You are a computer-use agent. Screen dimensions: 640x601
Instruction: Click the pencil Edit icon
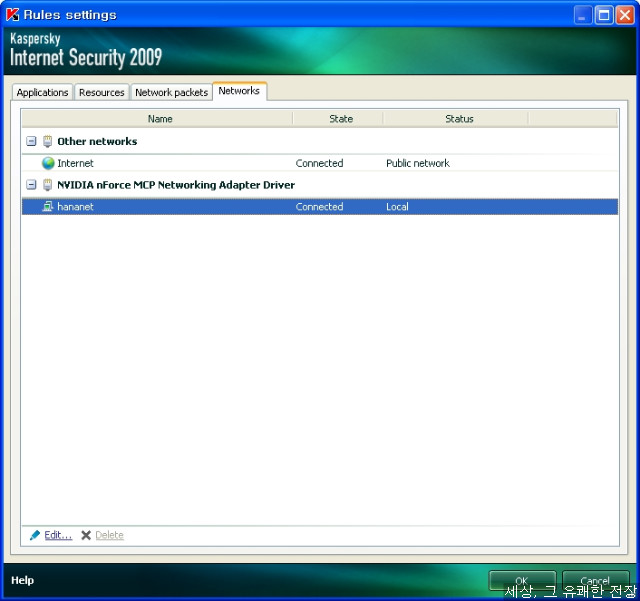[x=35, y=535]
